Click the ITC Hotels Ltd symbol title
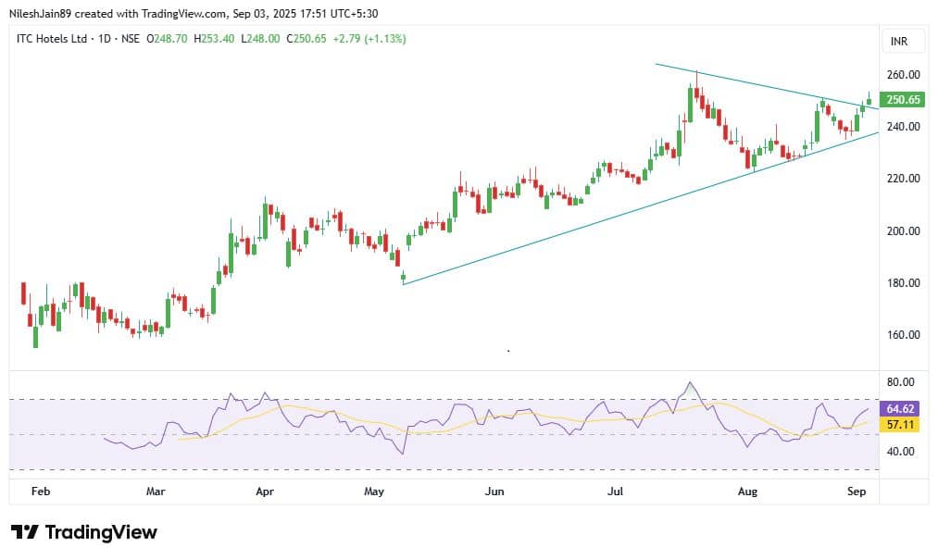 coord(52,39)
